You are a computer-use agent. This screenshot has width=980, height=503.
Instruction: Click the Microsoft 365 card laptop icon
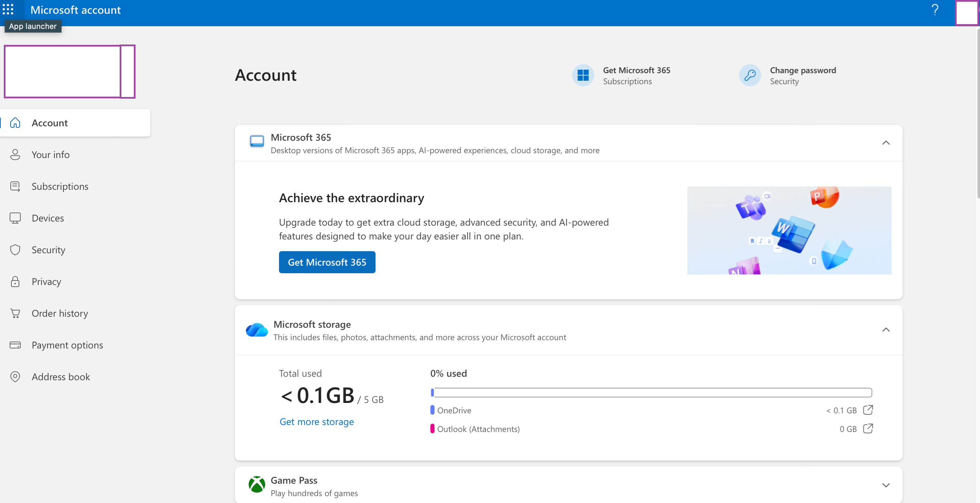(x=257, y=141)
